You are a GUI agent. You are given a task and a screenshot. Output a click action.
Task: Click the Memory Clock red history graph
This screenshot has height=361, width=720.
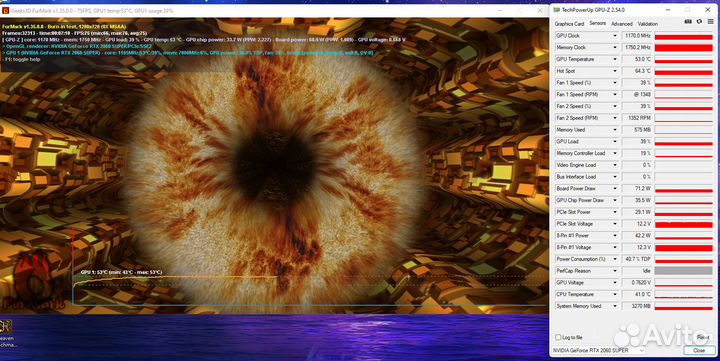[x=684, y=47]
